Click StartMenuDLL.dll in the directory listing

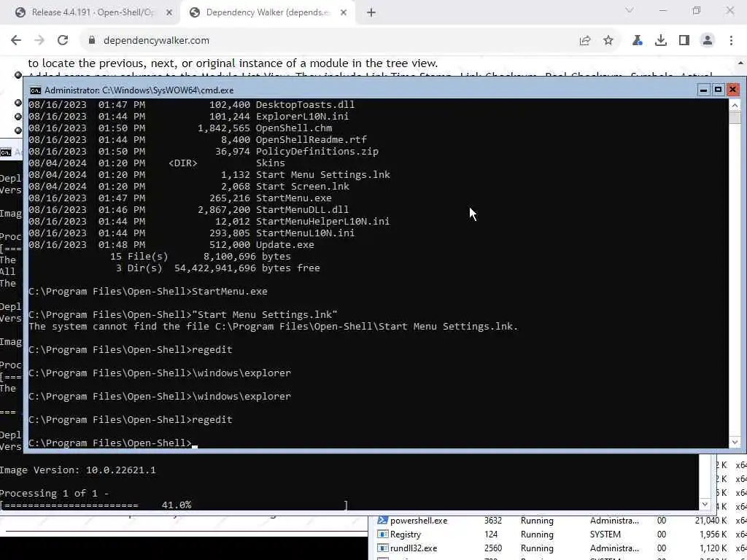[302, 209]
